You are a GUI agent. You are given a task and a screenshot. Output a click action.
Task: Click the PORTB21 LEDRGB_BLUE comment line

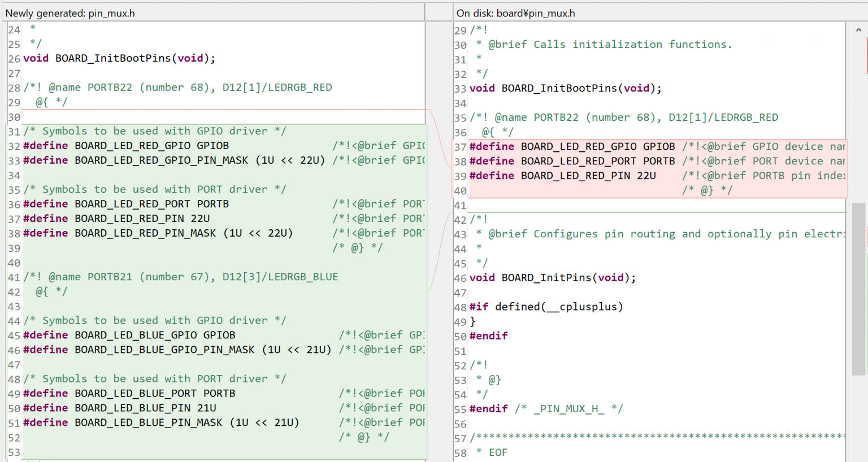pos(181,277)
